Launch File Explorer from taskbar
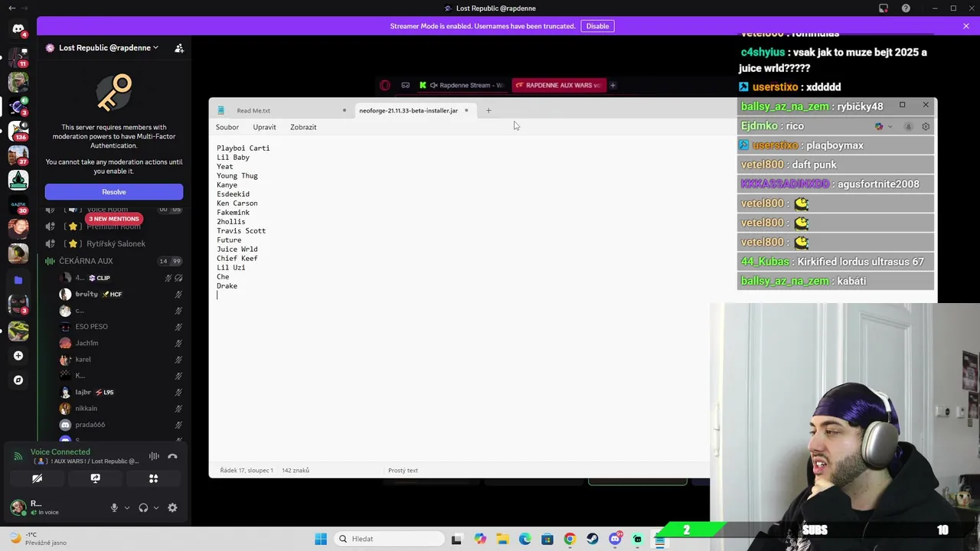 [502, 539]
